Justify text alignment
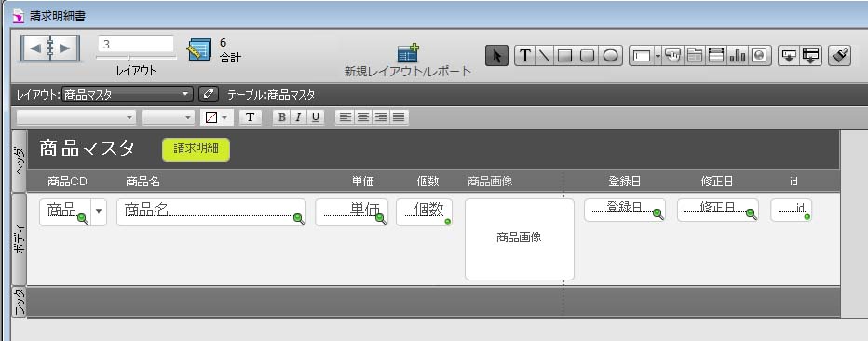This screenshot has height=341, width=868. click(398, 117)
